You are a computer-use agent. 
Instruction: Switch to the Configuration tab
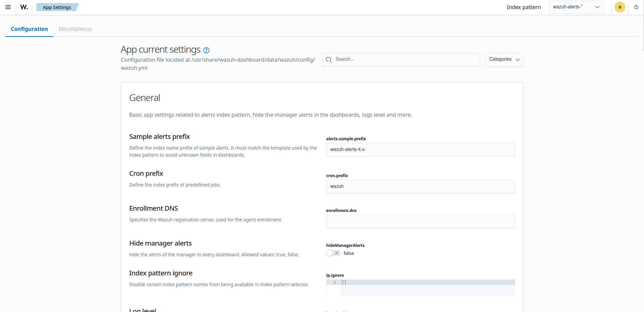(29, 29)
